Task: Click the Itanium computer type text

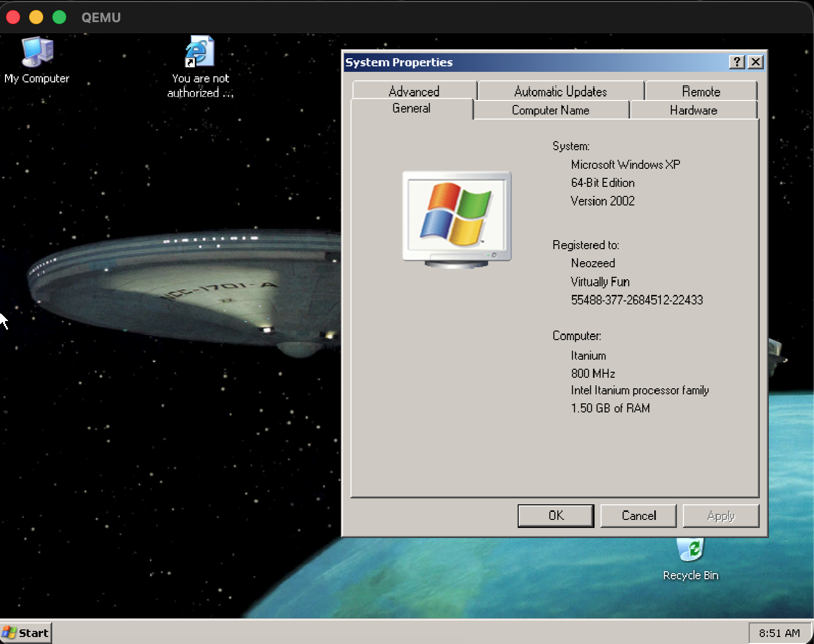Action: click(x=588, y=356)
